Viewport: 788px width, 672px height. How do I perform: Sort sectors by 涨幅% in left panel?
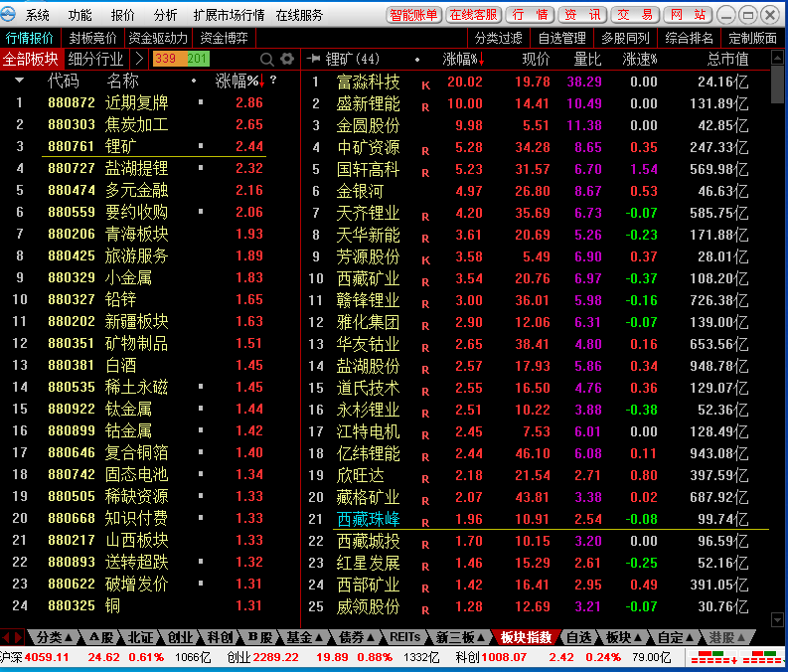click(x=239, y=81)
